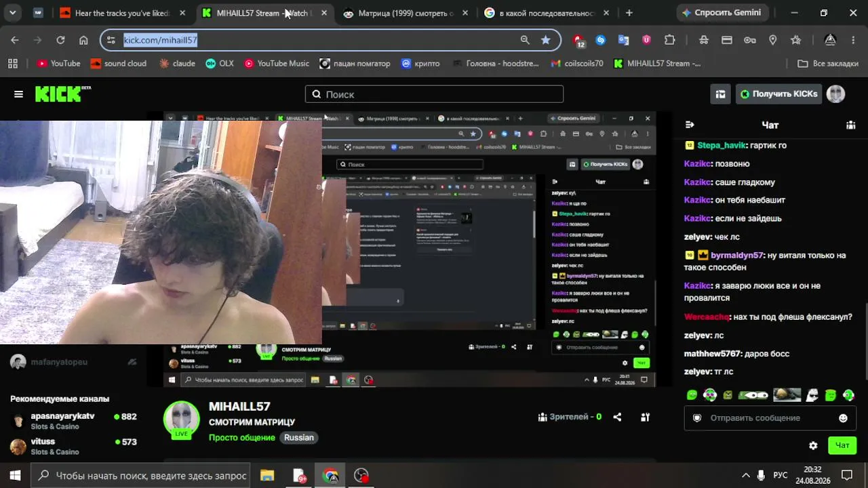Click username Stepa_havik in chat
868x488 pixels.
(722, 146)
